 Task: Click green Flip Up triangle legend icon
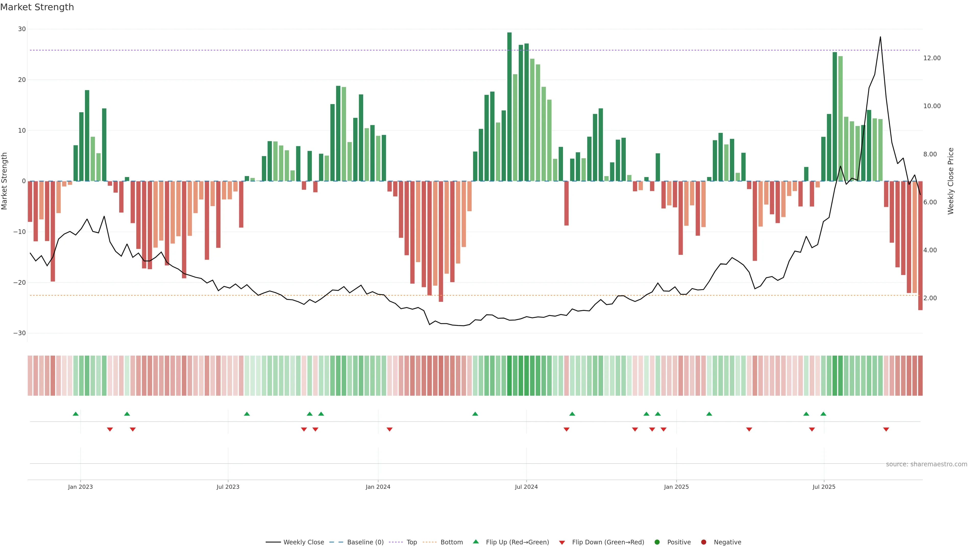coord(475,542)
